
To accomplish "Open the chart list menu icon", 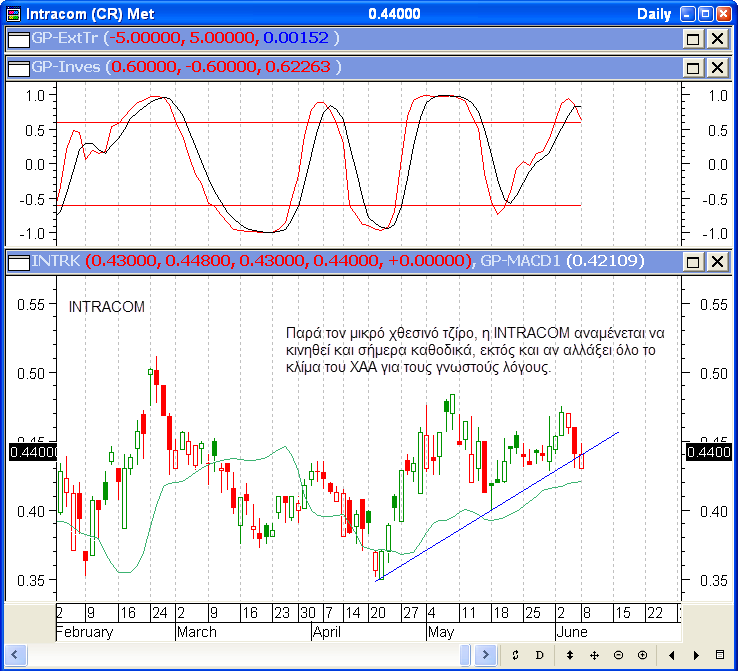I will click(720, 655).
